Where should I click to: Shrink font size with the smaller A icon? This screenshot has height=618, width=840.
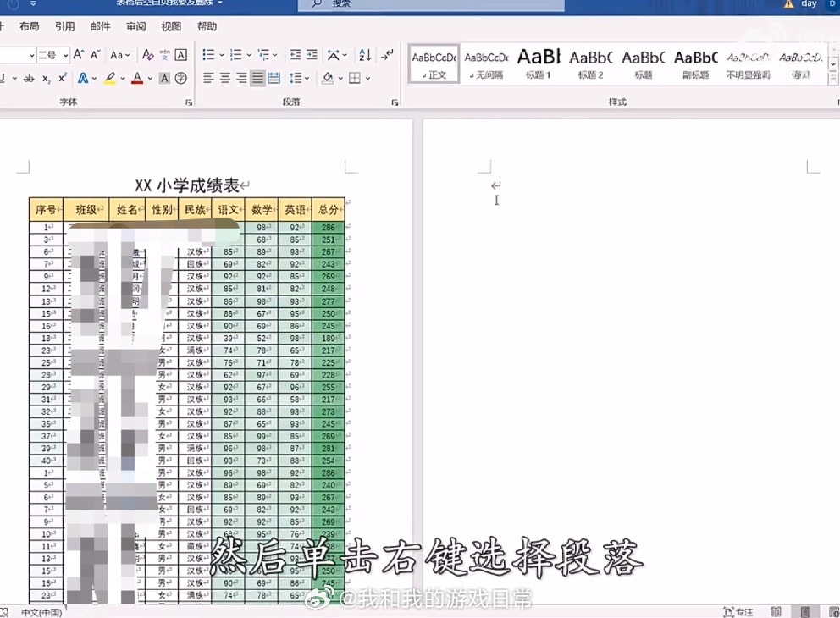point(96,55)
